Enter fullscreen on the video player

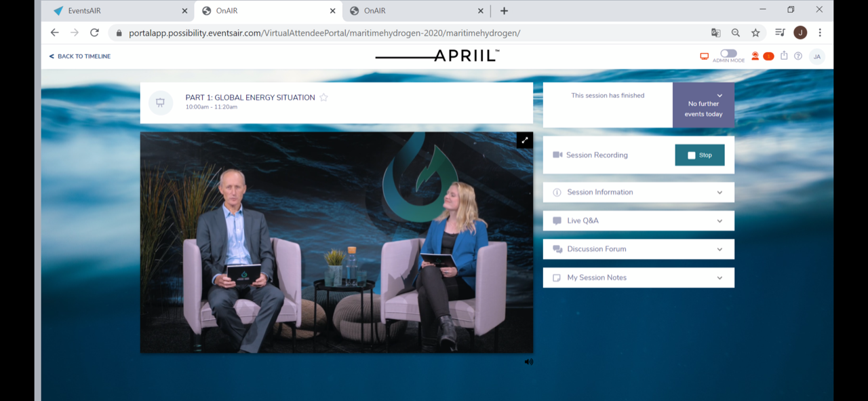tap(524, 140)
